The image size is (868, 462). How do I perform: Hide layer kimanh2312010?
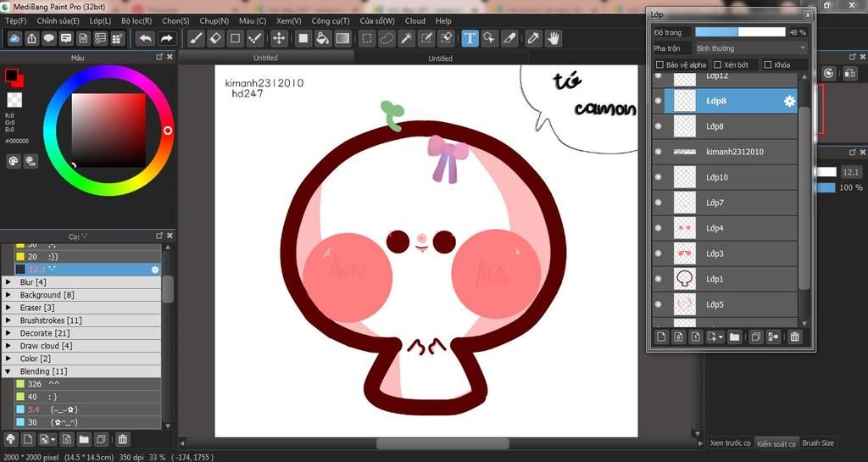coord(658,152)
